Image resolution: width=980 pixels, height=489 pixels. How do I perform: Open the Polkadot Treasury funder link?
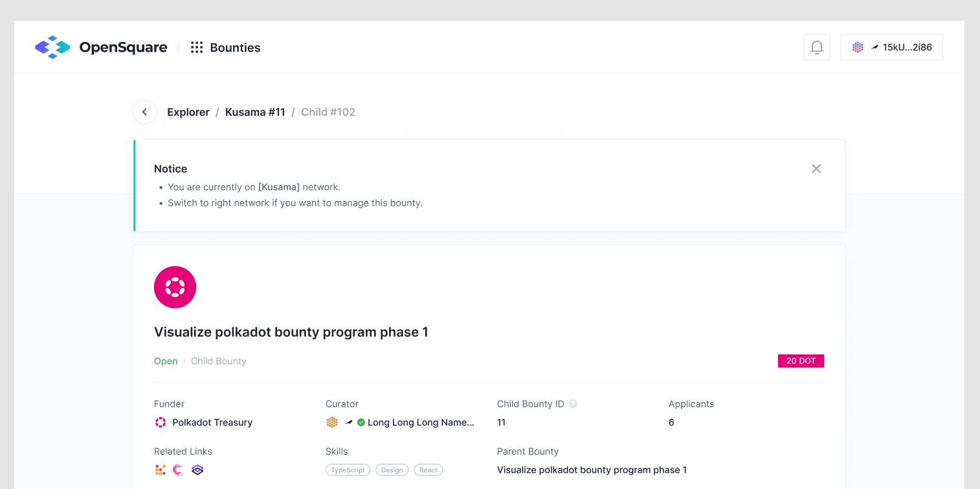point(212,422)
